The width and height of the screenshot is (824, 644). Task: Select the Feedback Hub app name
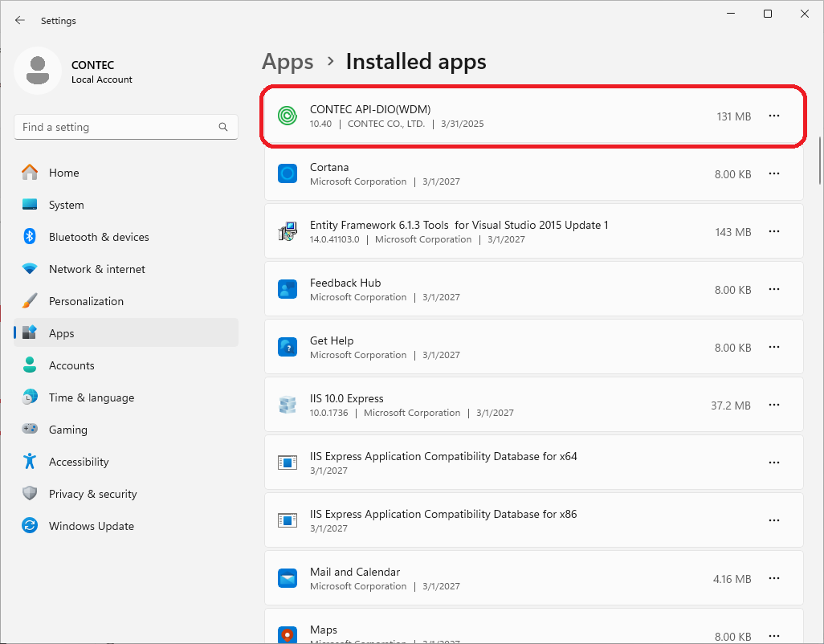tap(345, 283)
